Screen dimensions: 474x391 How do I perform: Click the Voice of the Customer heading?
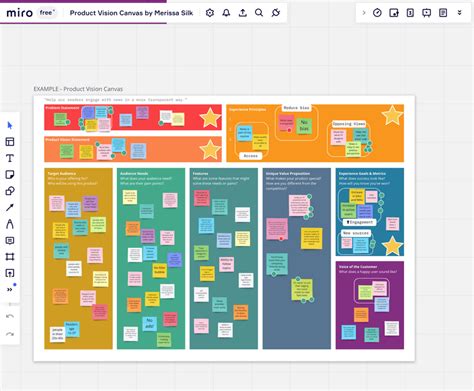click(358, 267)
